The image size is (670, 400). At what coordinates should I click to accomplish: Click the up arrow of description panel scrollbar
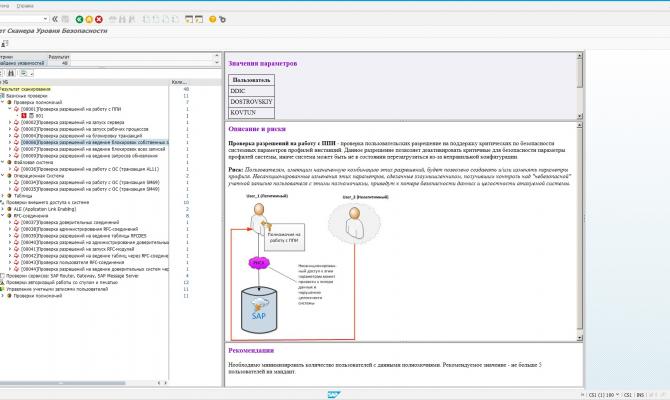pyautogui.click(x=579, y=125)
